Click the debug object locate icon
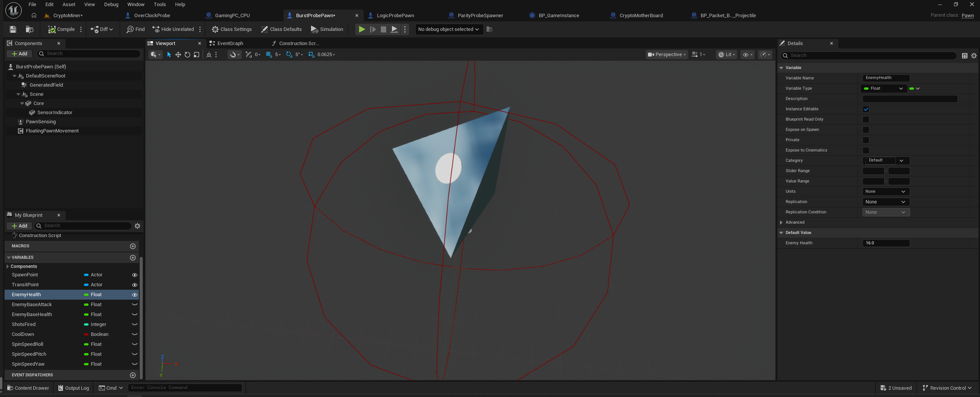Screen dimensions: 980x397 point(490,29)
